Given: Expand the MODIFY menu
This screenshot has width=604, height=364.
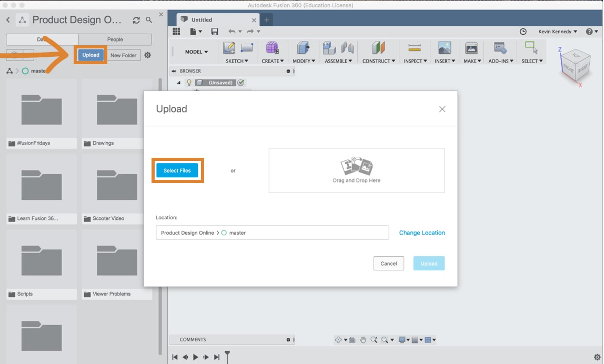Looking at the screenshot, I should coord(304,61).
